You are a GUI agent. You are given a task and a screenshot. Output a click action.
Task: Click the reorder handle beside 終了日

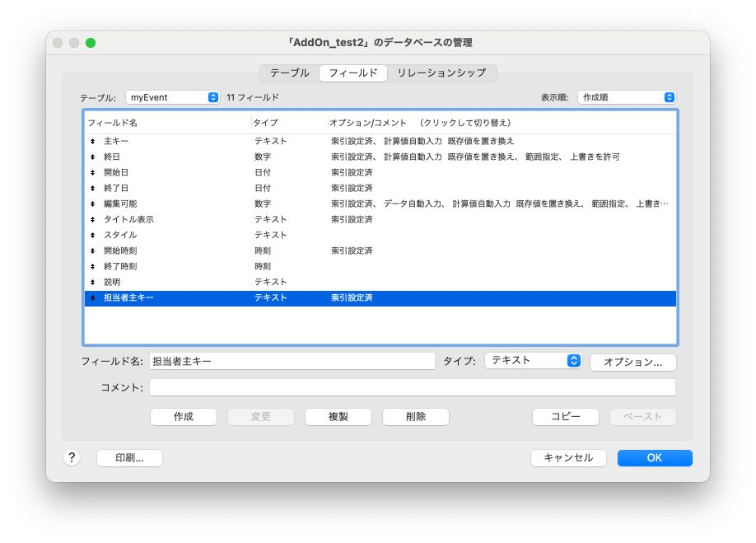(92, 188)
